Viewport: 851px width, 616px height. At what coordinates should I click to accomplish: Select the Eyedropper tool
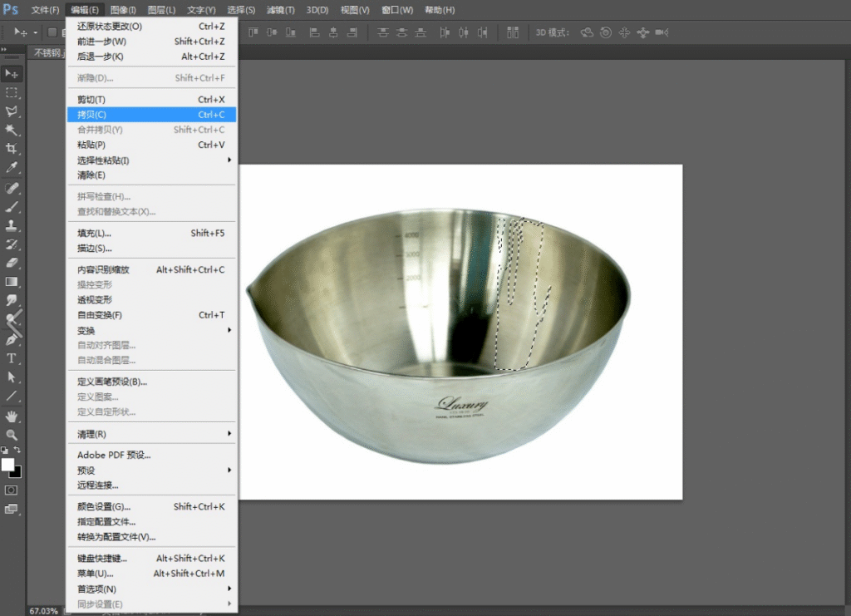click(x=12, y=167)
